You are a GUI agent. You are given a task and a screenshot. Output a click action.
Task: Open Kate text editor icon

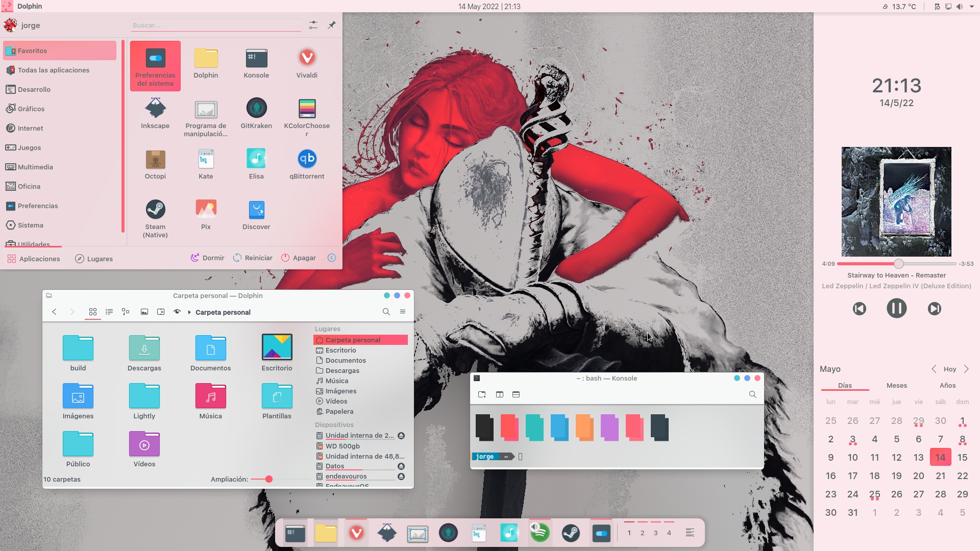point(206,165)
